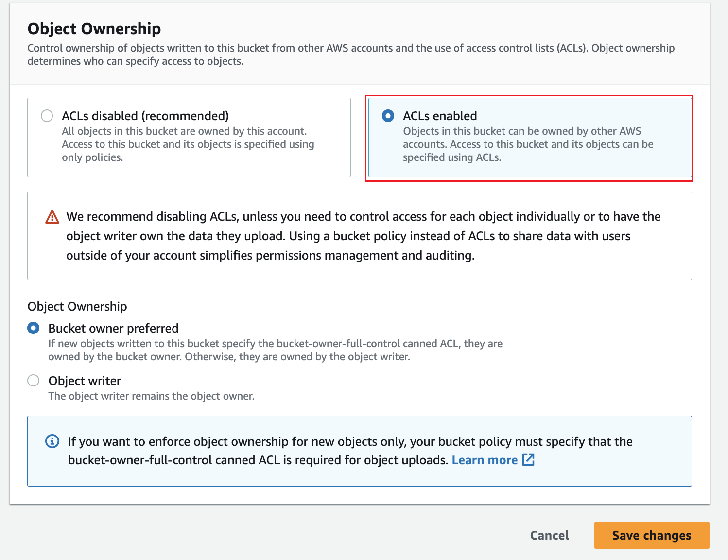Click the ACLs disabled option card description
Screen dimensions: 728x560
[x=188, y=144]
